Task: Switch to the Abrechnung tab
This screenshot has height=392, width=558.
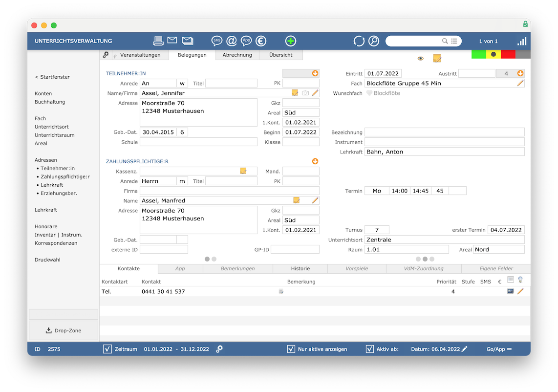Action: click(x=237, y=55)
